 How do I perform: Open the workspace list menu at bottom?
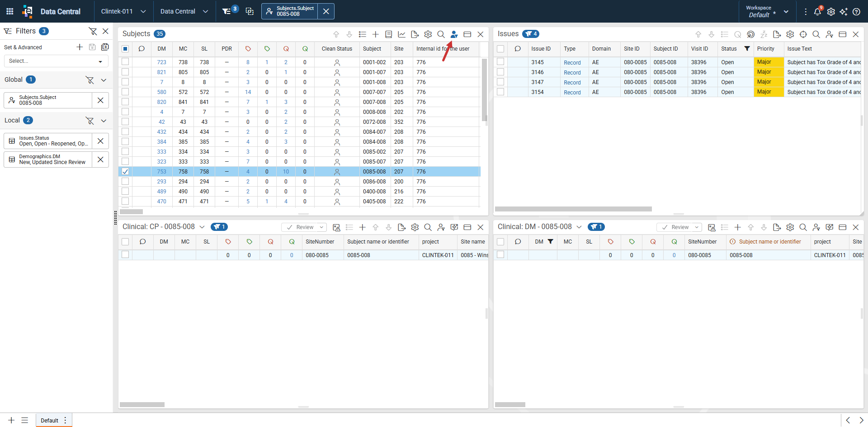[25, 420]
